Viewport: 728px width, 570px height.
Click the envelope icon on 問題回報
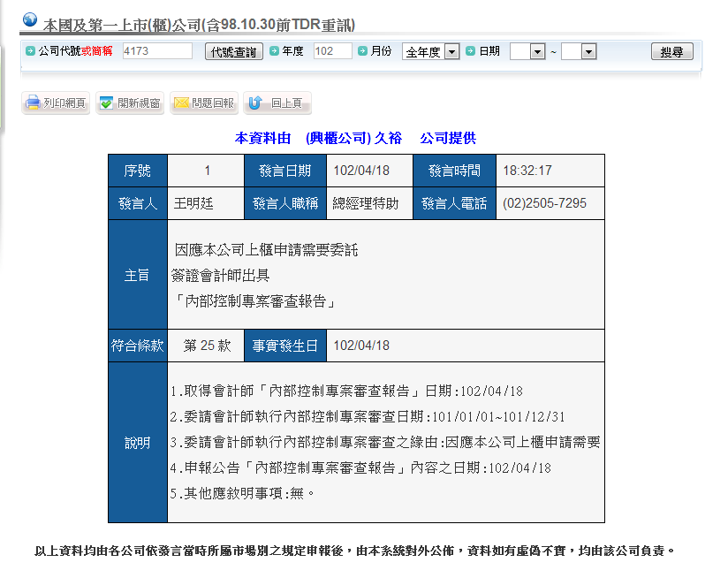point(181,103)
